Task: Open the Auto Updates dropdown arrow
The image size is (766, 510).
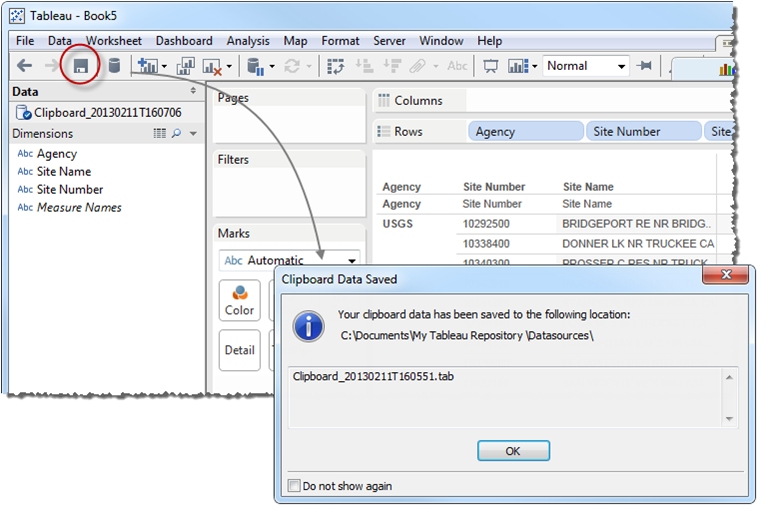Action: coord(272,66)
